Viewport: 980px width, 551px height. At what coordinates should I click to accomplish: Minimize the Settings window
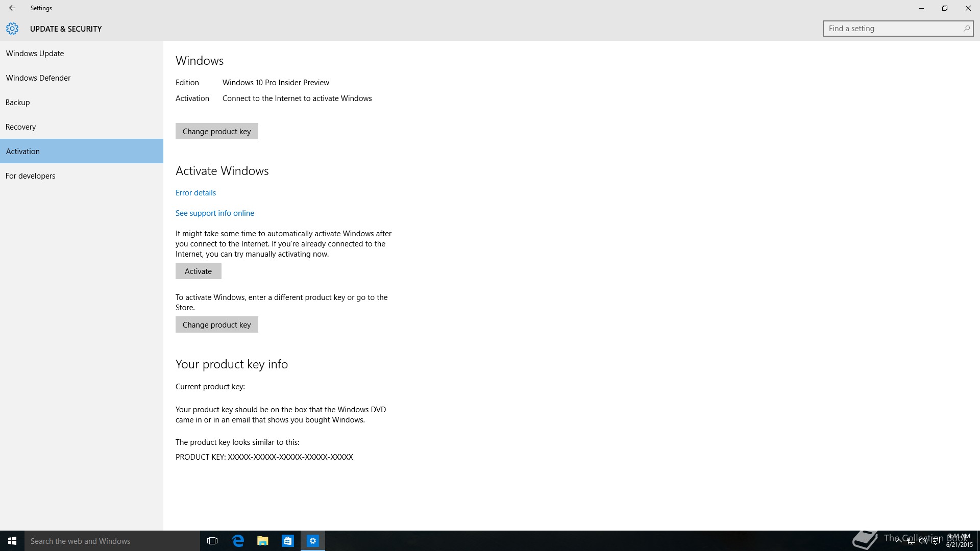921,8
